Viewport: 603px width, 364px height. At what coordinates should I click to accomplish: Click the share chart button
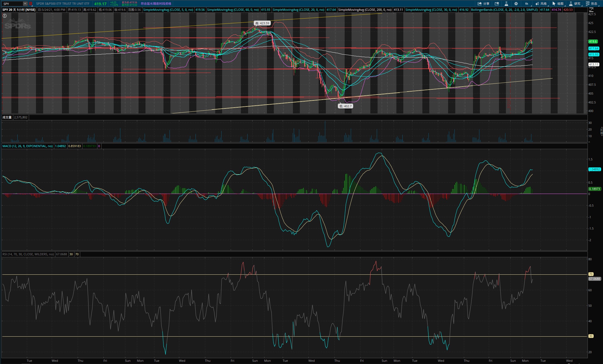coord(484,4)
